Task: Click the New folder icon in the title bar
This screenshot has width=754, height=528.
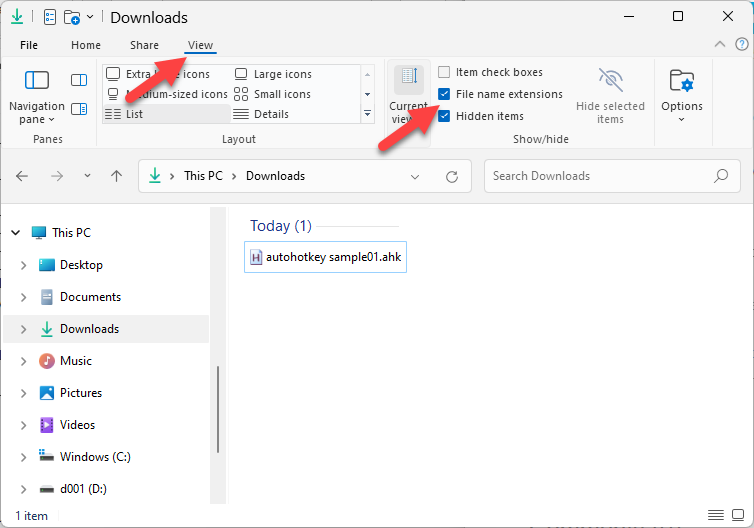Action: click(x=72, y=17)
